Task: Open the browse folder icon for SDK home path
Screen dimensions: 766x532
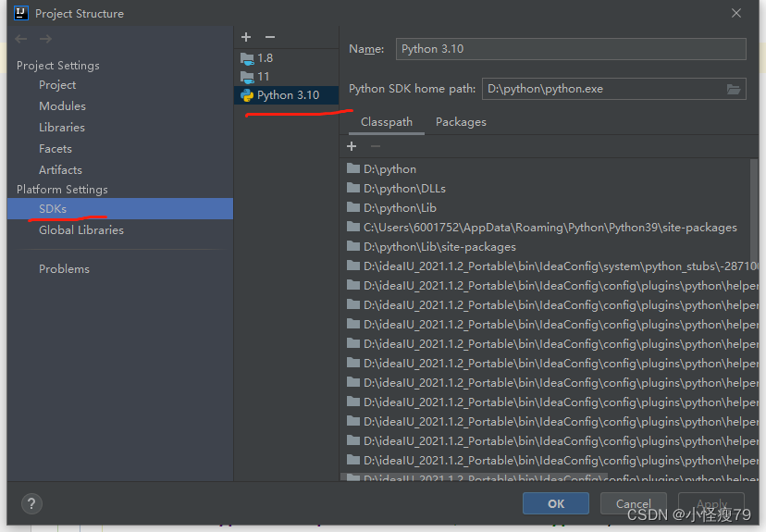Action: 734,89
